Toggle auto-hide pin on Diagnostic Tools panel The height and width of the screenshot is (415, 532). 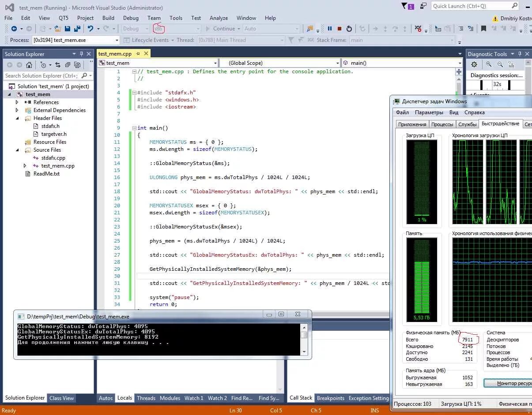click(520, 54)
